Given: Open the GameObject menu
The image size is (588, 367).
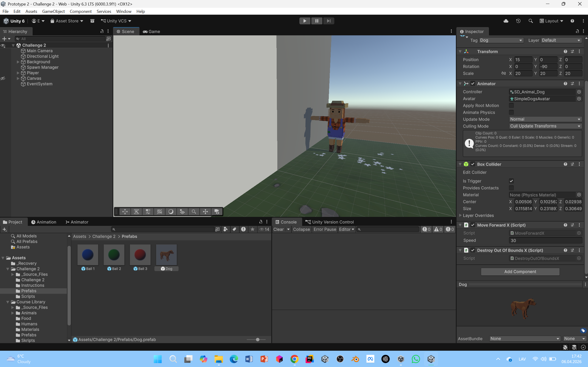Looking at the screenshot, I should (53, 11).
